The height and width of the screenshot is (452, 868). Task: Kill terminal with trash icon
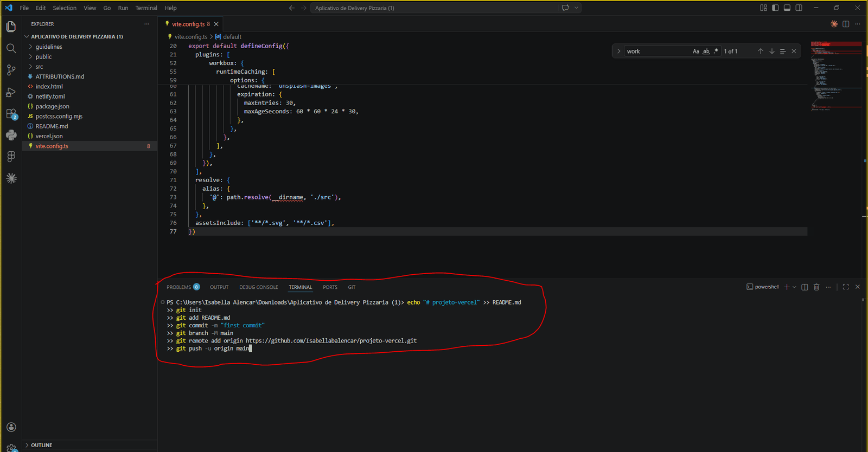[816, 287]
